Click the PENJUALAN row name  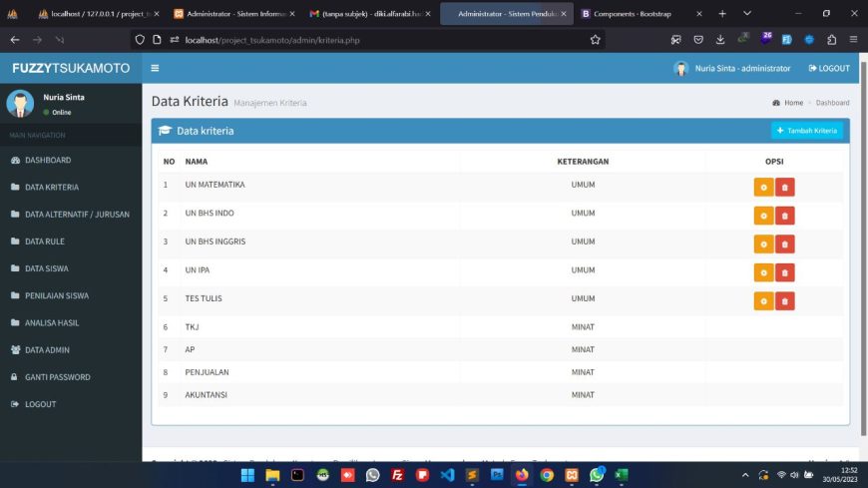pyautogui.click(x=208, y=372)
